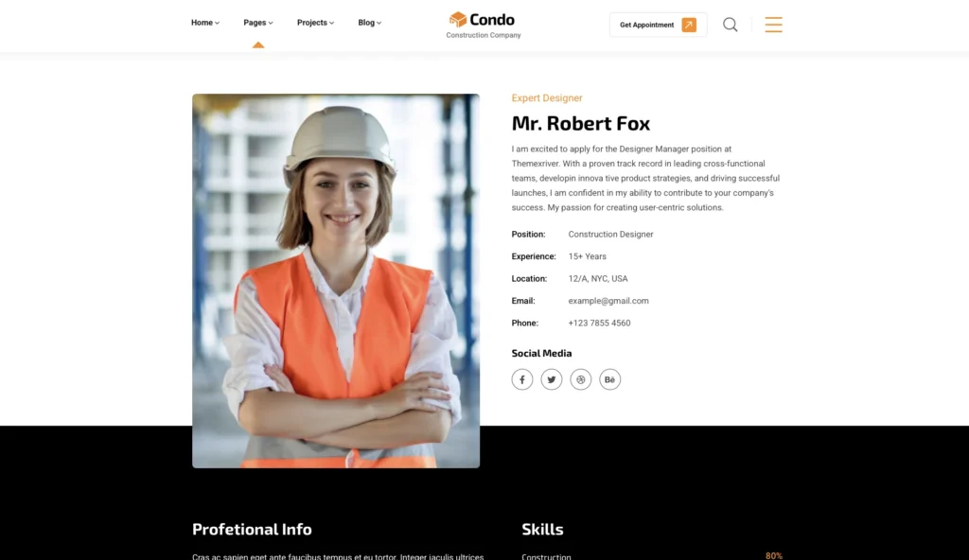Click the Twitter bird icon
Image resolution: width=969 pixels, height=560 pixels.
tap(552, 379)
